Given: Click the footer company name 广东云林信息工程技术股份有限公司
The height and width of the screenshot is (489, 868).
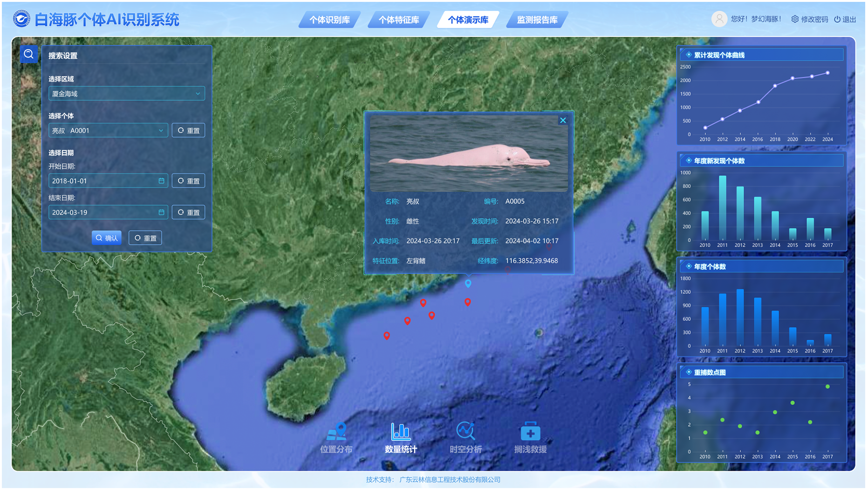Looking at the screenshot, I should click(x=450, y=480).
